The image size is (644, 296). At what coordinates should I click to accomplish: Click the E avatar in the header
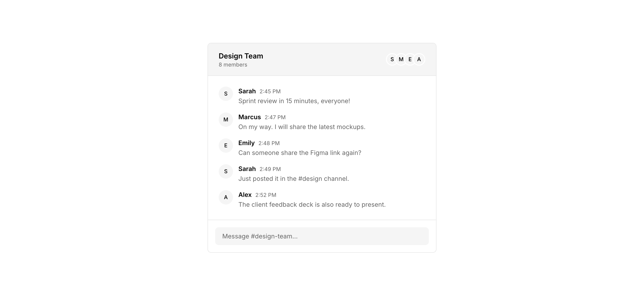pos(410,59)
